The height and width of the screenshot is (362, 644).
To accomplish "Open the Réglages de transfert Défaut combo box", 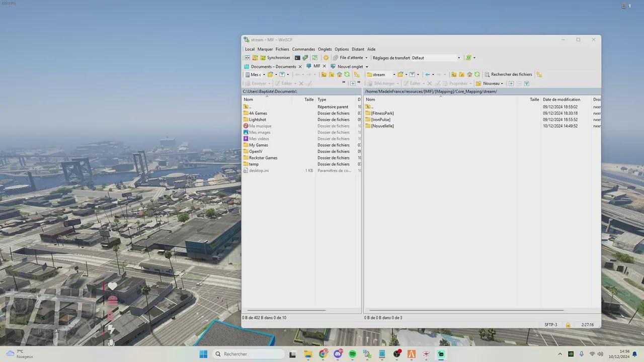I will 436,58.
